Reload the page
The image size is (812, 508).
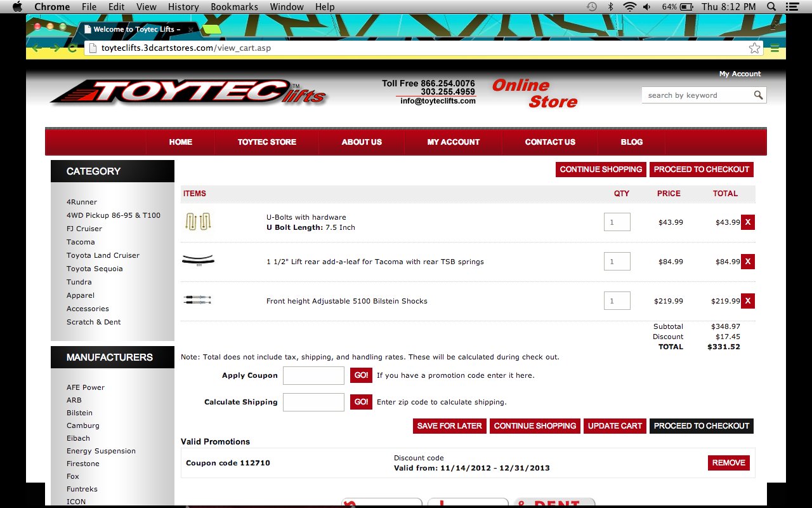click(72, 48)
